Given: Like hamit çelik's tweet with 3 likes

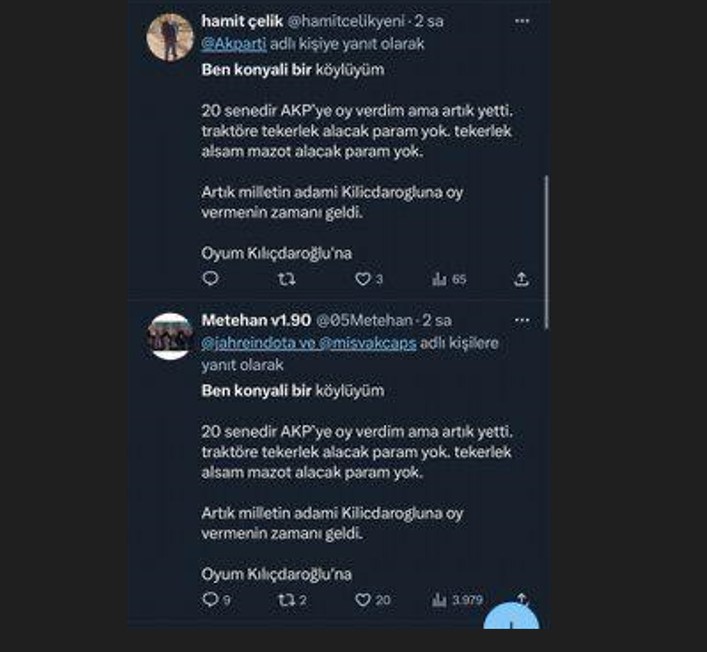Looking at the screenshot, I should tap(363, 280).
